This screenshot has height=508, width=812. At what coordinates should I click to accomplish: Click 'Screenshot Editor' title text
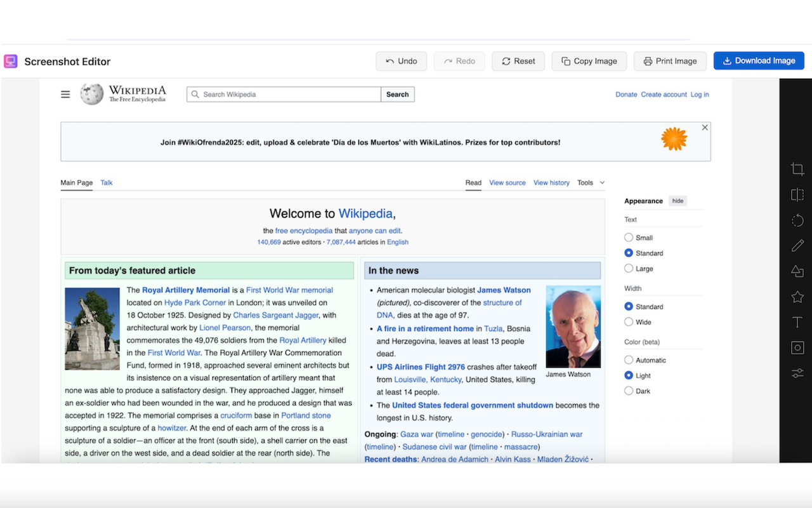67,62
